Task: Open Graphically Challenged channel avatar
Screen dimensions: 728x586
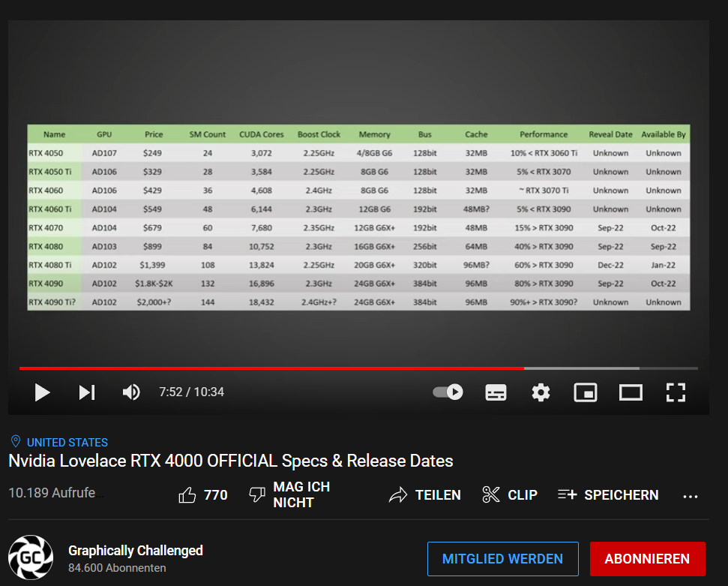Action: (31, 557)
